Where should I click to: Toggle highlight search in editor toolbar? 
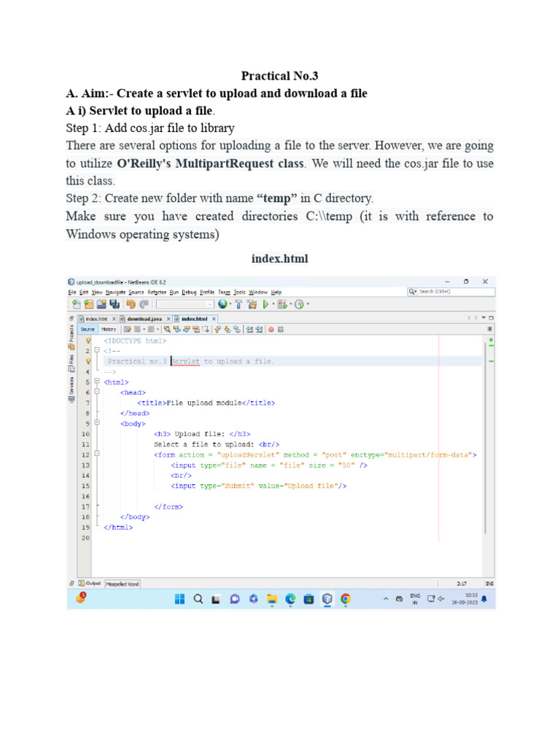point(196,329)
